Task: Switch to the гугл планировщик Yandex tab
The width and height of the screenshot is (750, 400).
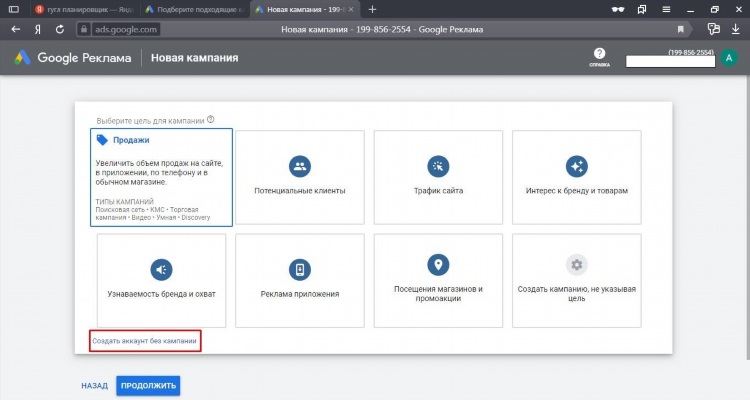Action: pyautogui.click(x=84, y=9)
